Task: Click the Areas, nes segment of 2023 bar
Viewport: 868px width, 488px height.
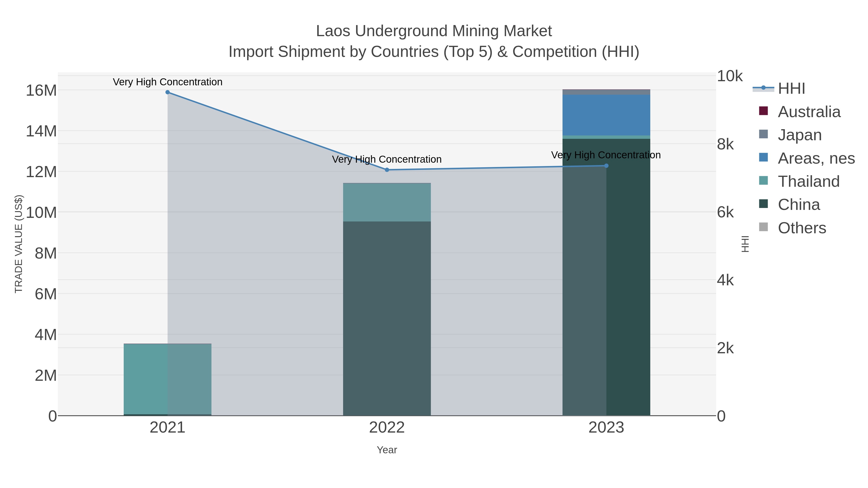Action: point(606,115)
